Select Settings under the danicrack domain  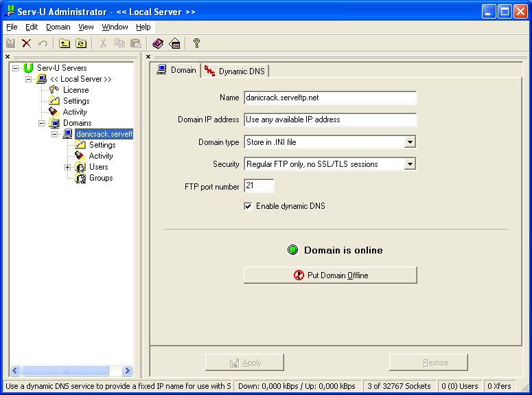pos(102,145)
